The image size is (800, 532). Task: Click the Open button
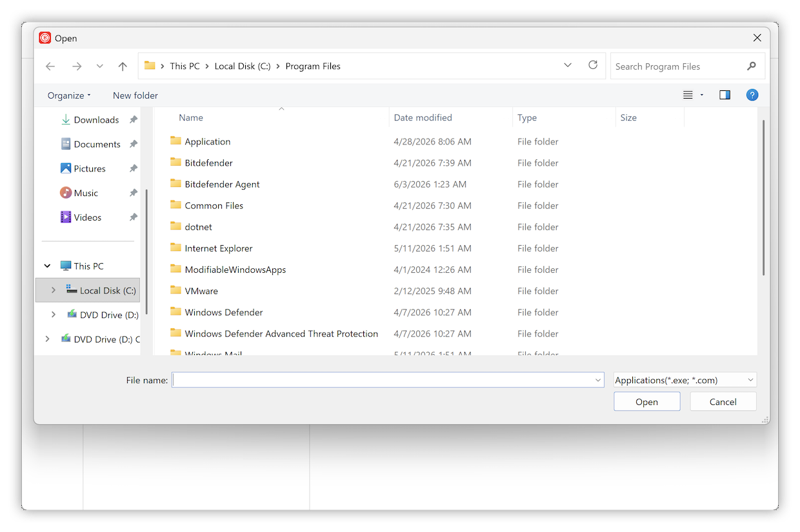point(647,402)
